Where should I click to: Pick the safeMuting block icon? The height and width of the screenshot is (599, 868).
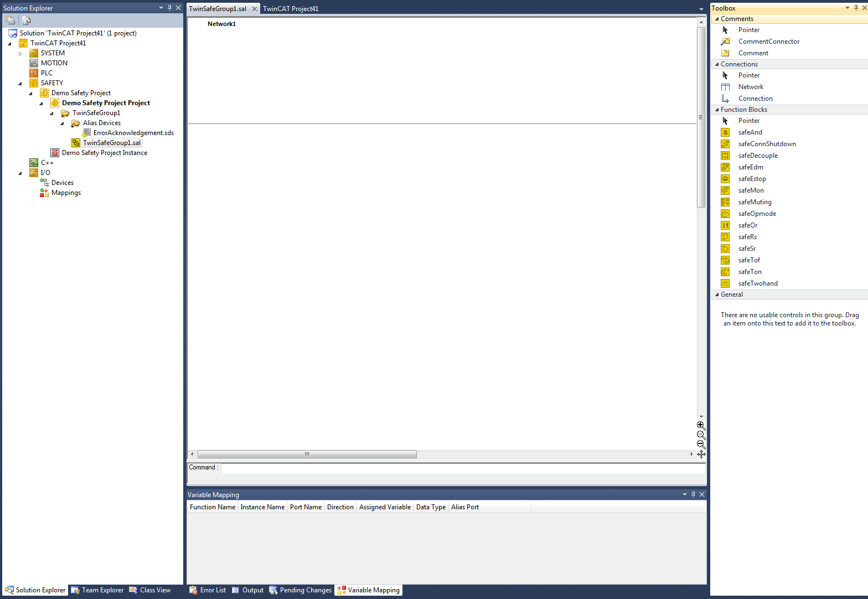[725, 202]
